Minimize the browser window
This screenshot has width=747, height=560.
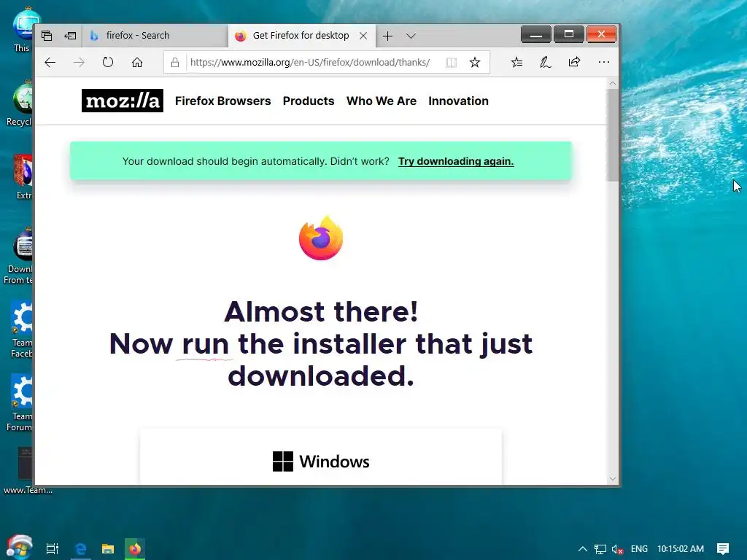(536, 34)
